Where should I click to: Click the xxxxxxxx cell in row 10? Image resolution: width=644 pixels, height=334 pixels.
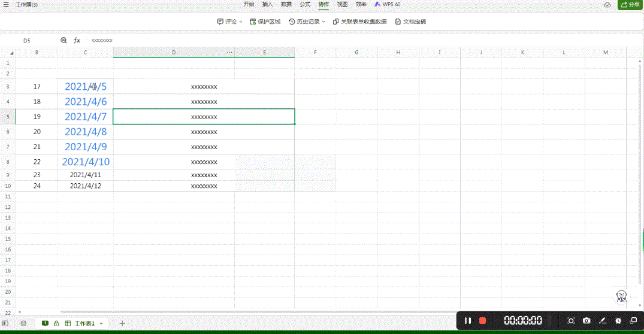point(204,186)
